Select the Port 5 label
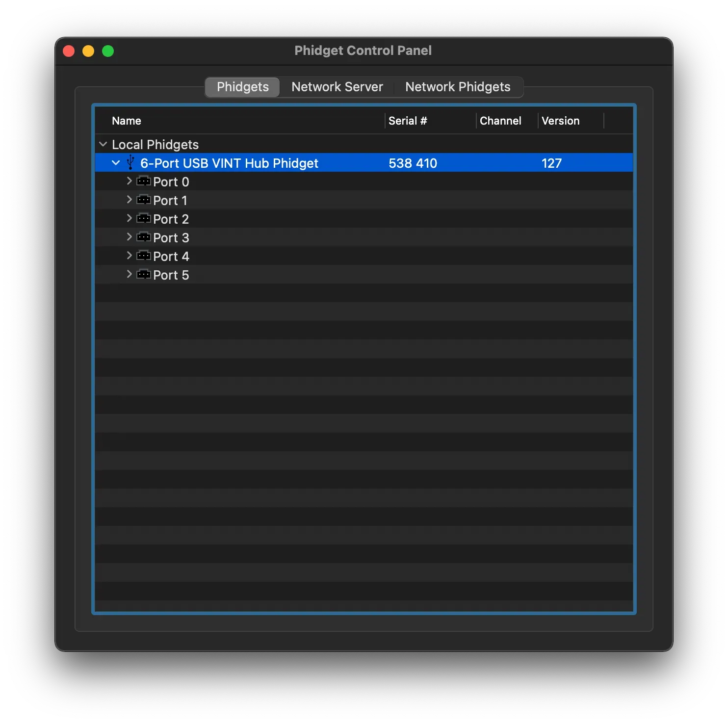Screen dimensions: 728x724 (x=171, y=275)
